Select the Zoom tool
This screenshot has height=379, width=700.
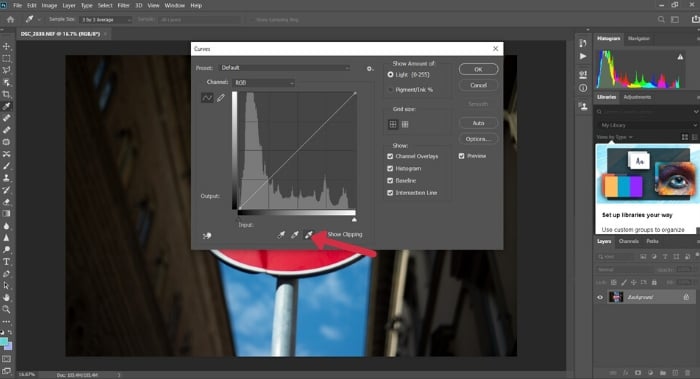click(6, 309)
